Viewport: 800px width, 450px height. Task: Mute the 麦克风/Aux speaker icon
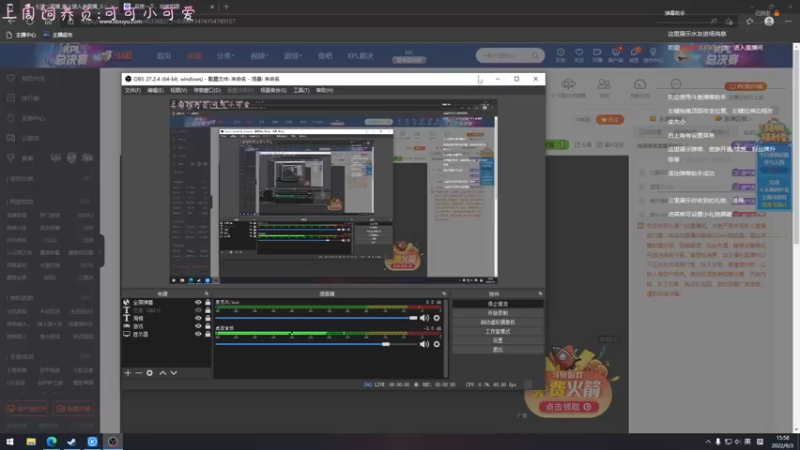[x=424, y=318]
